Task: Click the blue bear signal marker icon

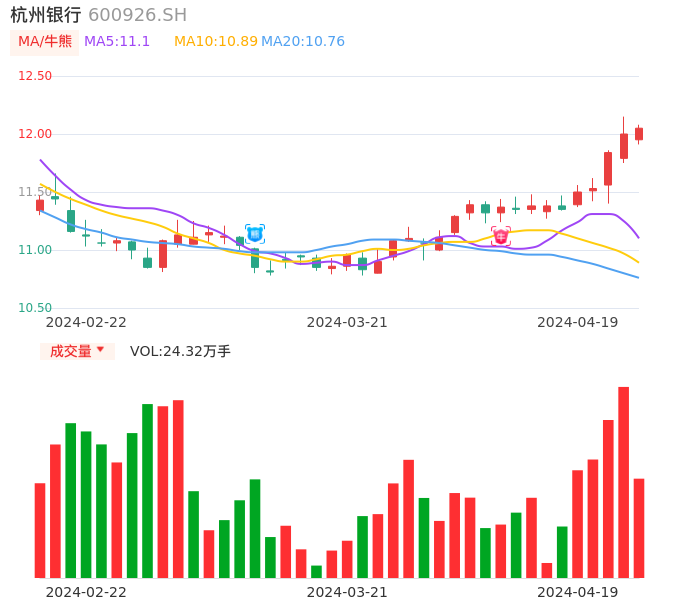Action: (x=255, y=234)
